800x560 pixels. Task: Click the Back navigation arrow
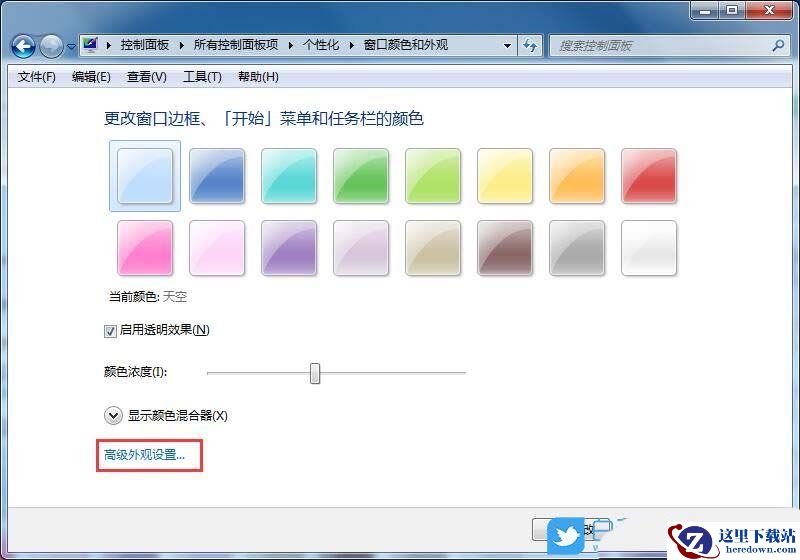point(23,46)
